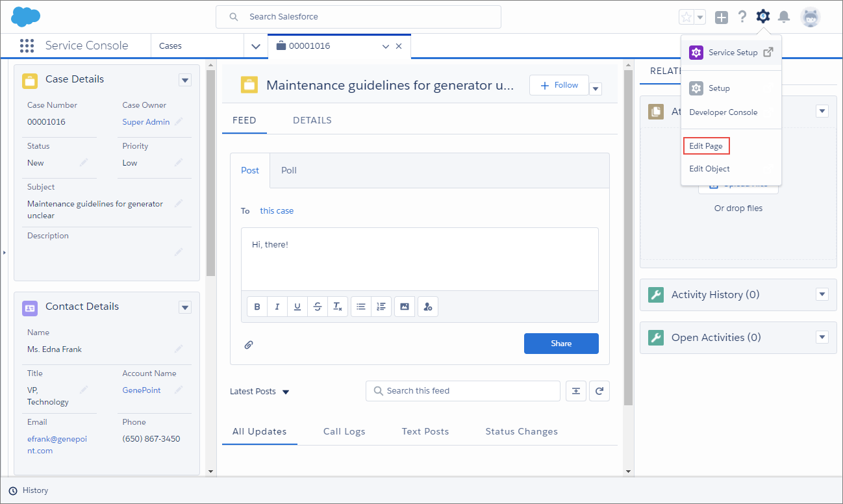This screenshot has width=843, height=504.
Task: Choose Developer Console menu item
Action: (723, 112)
